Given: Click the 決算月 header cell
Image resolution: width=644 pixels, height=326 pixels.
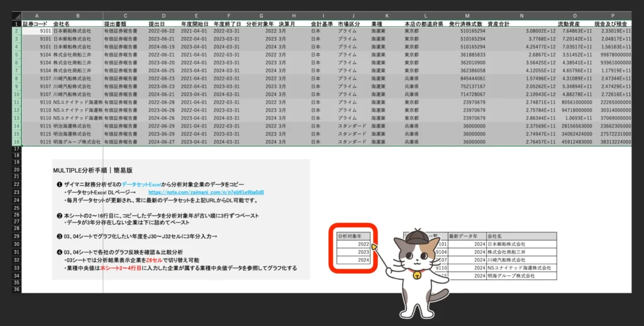Looking at the screenshot, I should point(294,24).
